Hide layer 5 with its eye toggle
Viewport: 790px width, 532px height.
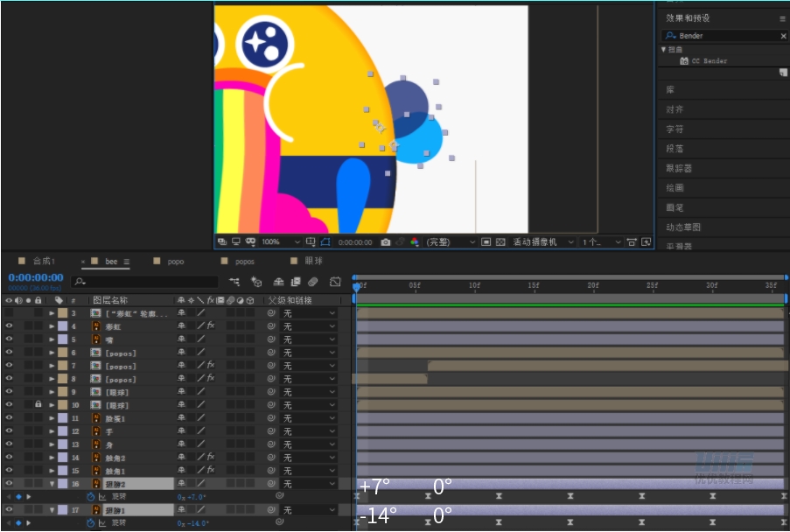[9, 339]
